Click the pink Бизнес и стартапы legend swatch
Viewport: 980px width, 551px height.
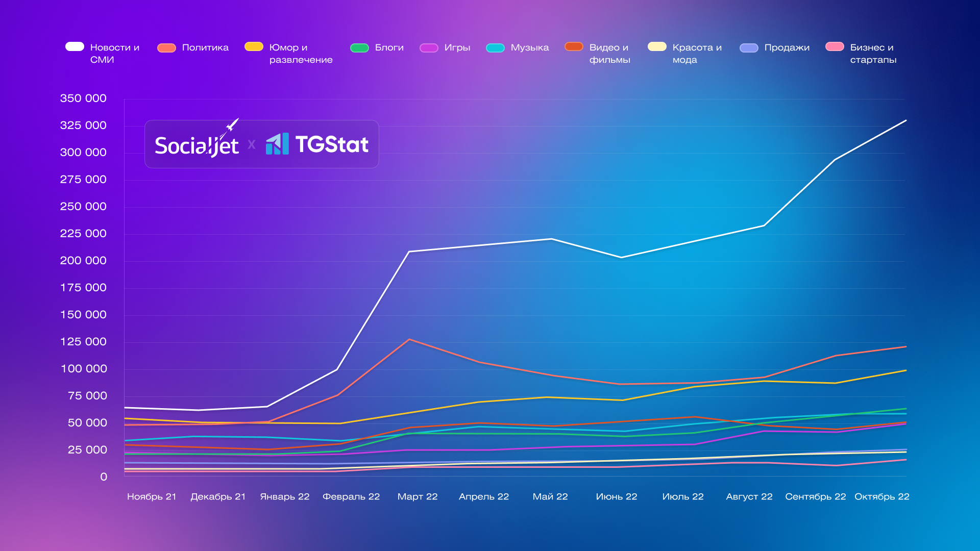pos(835,46)
